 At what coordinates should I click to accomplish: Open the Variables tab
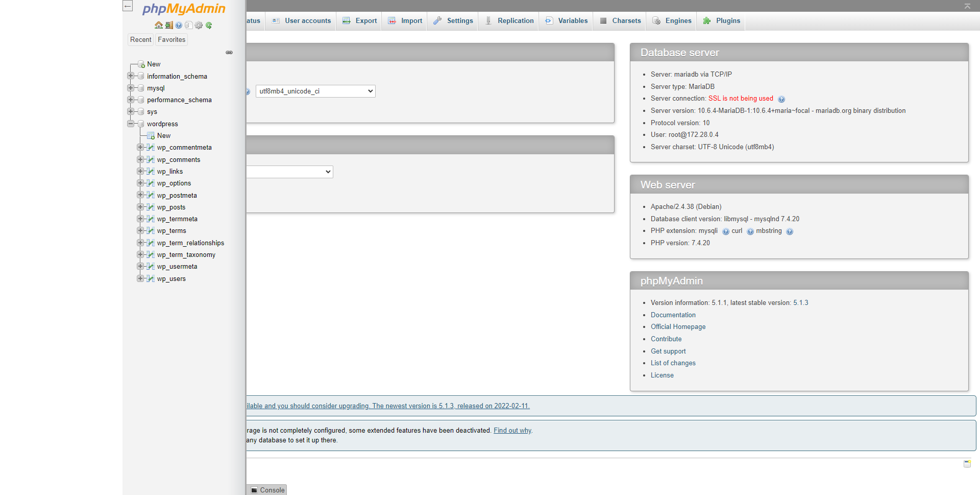tap(566, 21)
